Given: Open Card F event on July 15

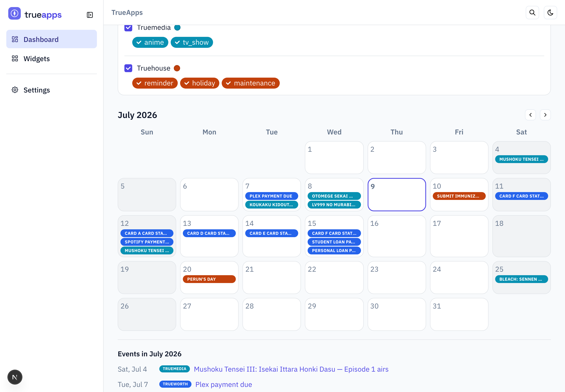Looking at the screenshot, I should click(x=334, y=233).
